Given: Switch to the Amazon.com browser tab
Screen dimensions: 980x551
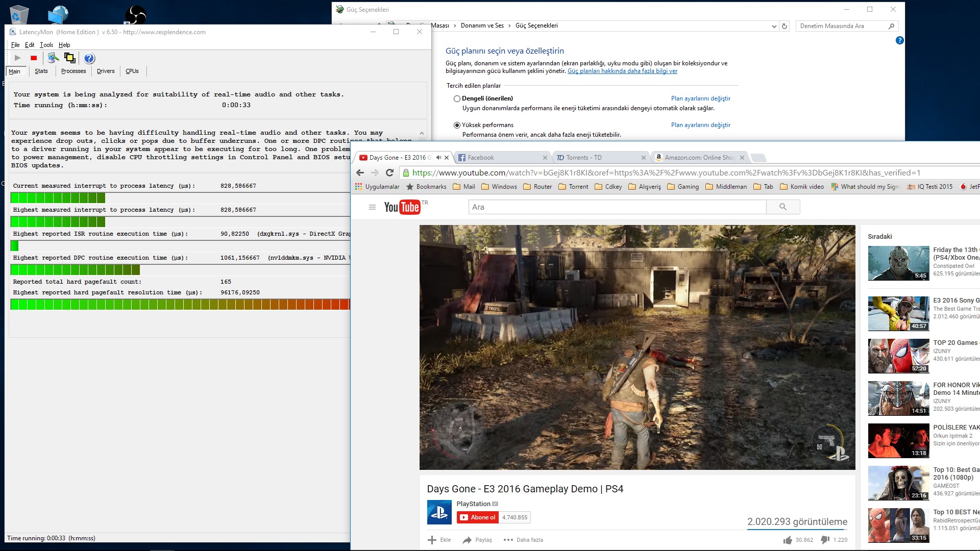Looking at the screenshot, I should tap(699, 158).
